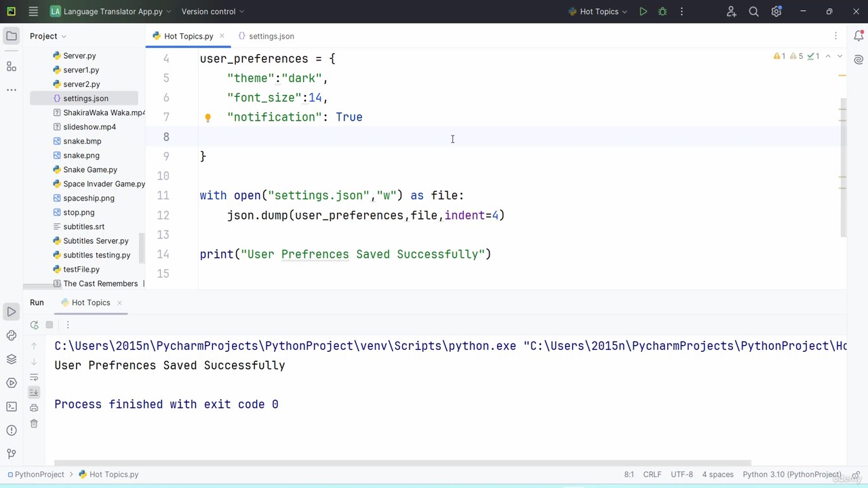Viewport: 868px width, 488px height.
Task: Click the stop process button in the Run panel
Action: (50, 325)
